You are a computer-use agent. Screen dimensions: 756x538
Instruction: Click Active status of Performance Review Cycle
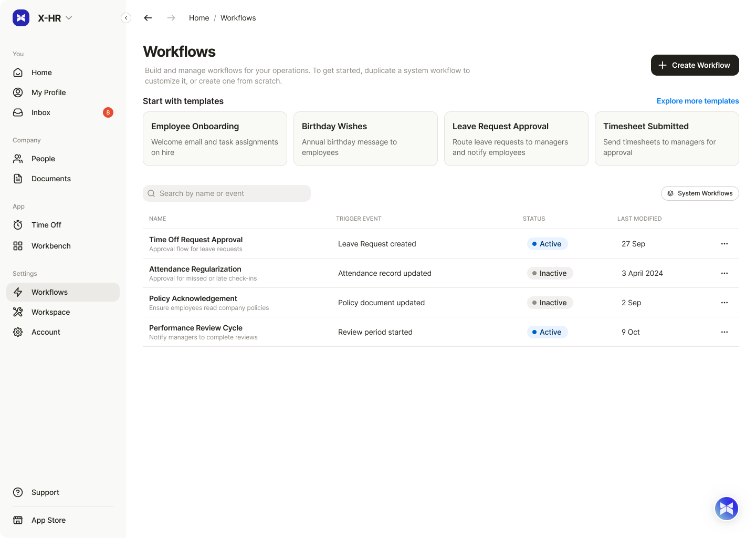pos(547,332)
